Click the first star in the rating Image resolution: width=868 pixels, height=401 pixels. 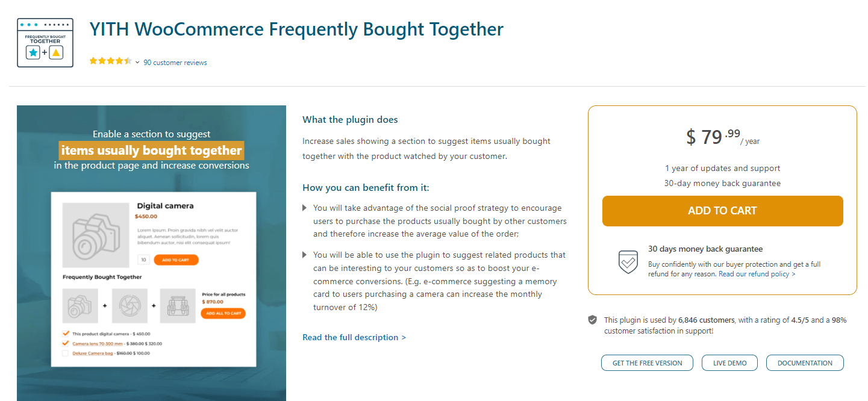point(93,60)
